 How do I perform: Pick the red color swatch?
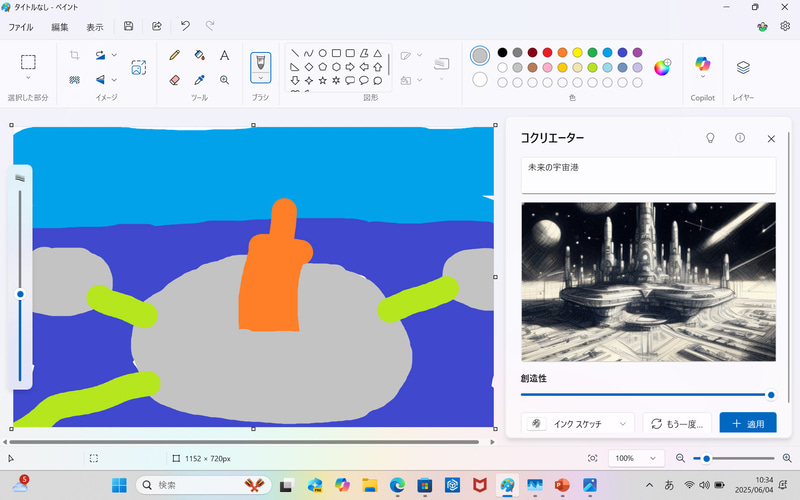(x=547, y=53)
